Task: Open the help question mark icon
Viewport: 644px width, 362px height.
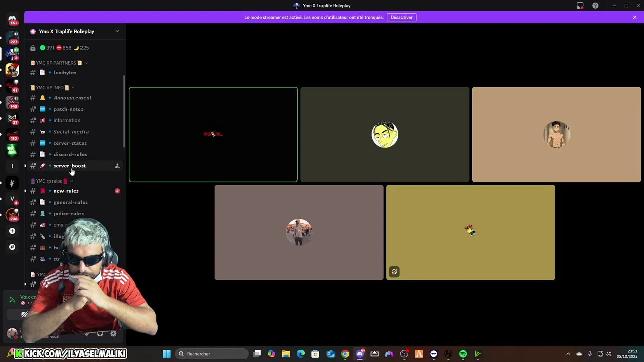Action: click(595, 6)
